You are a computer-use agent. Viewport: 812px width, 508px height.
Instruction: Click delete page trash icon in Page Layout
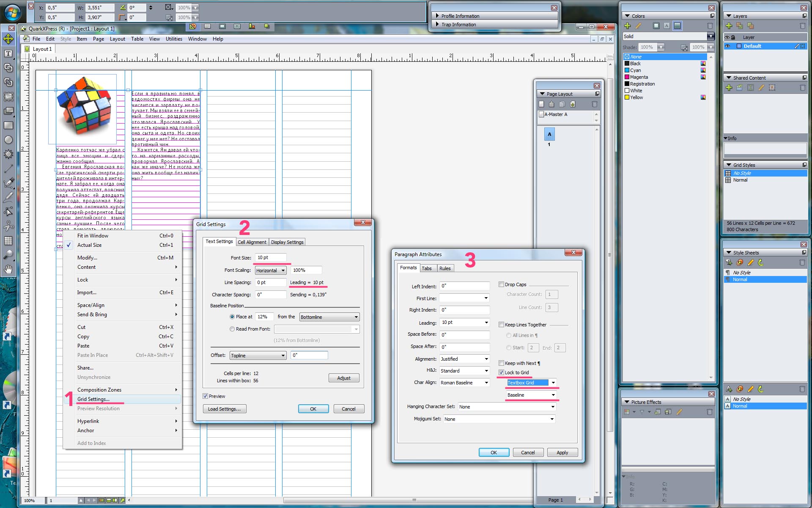pyautogui.click(x=594, y=104)
